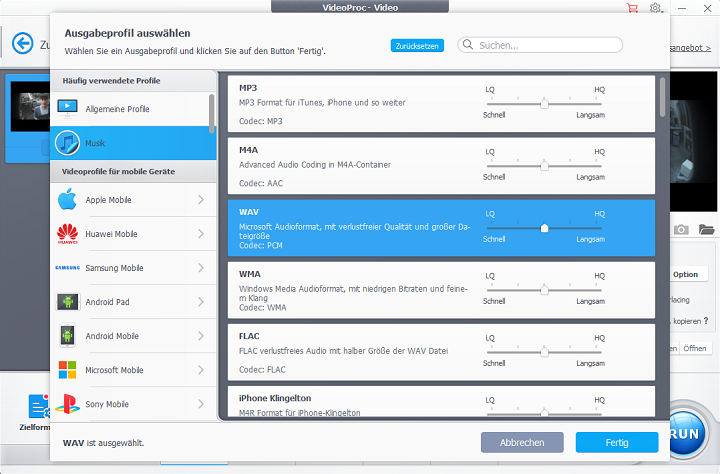This screenshot has width=720, height=474.
Task: Click the Samsung logo icon
Action: 68,268
